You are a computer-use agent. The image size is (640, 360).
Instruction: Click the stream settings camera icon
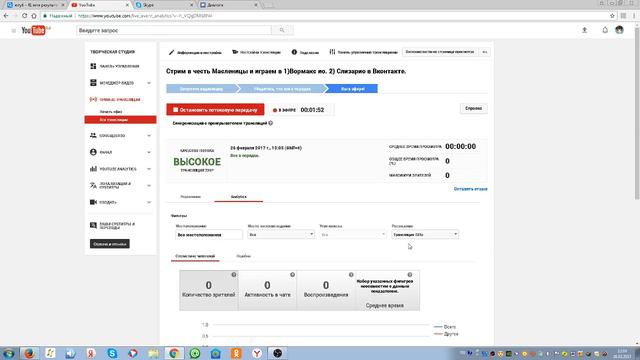tap(235, 52)
